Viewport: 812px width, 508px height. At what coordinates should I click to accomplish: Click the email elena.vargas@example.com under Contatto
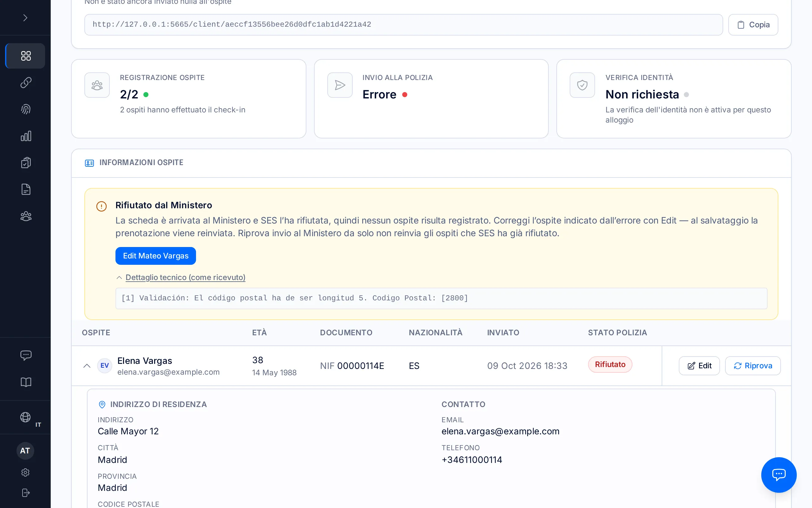pyautogui.click(x=500, y=431)
